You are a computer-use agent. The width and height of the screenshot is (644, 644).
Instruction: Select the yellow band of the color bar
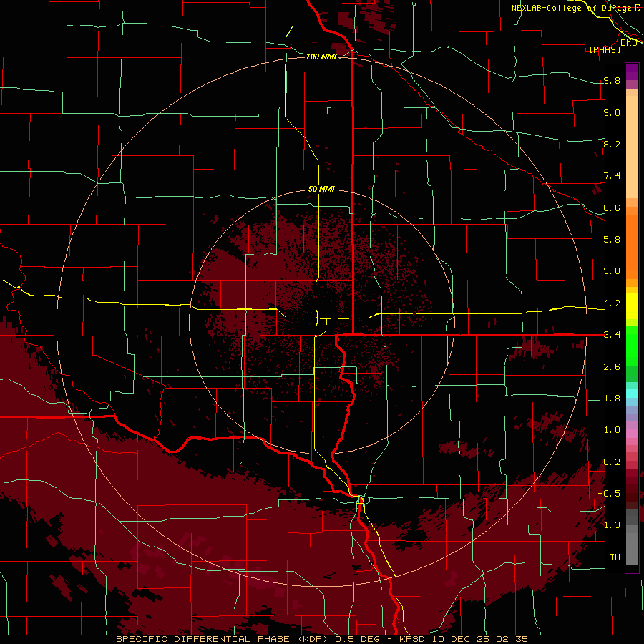(632, 306)
